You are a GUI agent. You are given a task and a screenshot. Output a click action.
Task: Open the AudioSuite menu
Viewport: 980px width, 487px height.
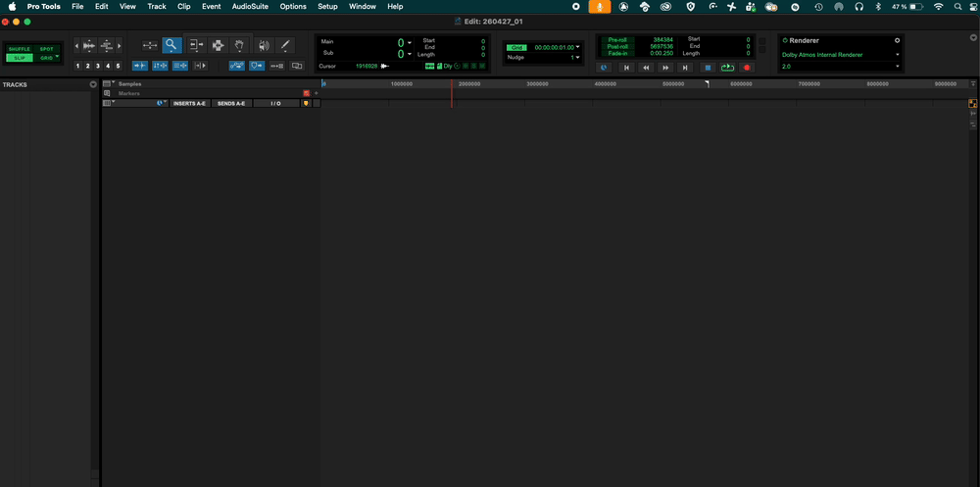click(250, 6)
